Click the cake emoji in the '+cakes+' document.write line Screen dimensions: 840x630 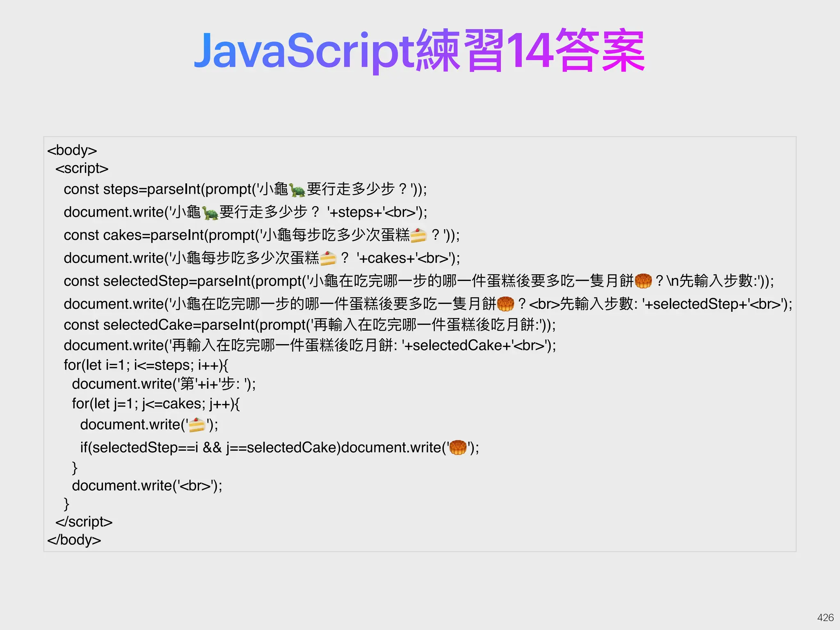[328, 258]
